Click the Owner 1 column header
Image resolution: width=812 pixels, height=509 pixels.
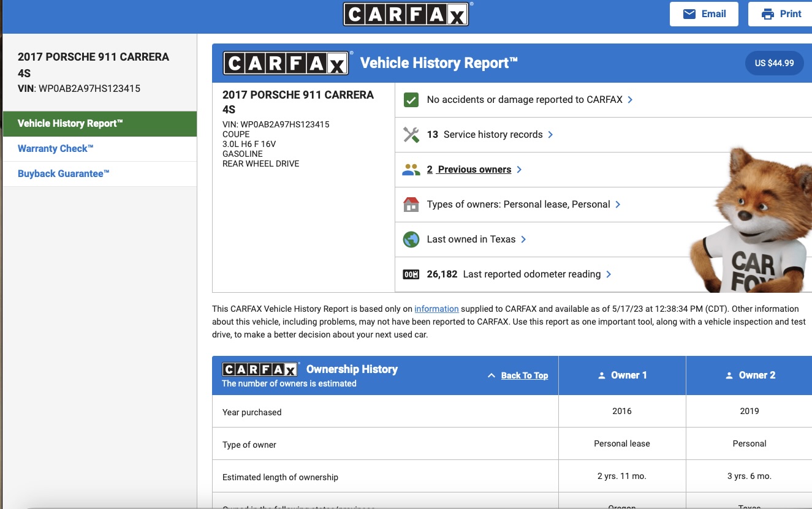coord(622,375)
